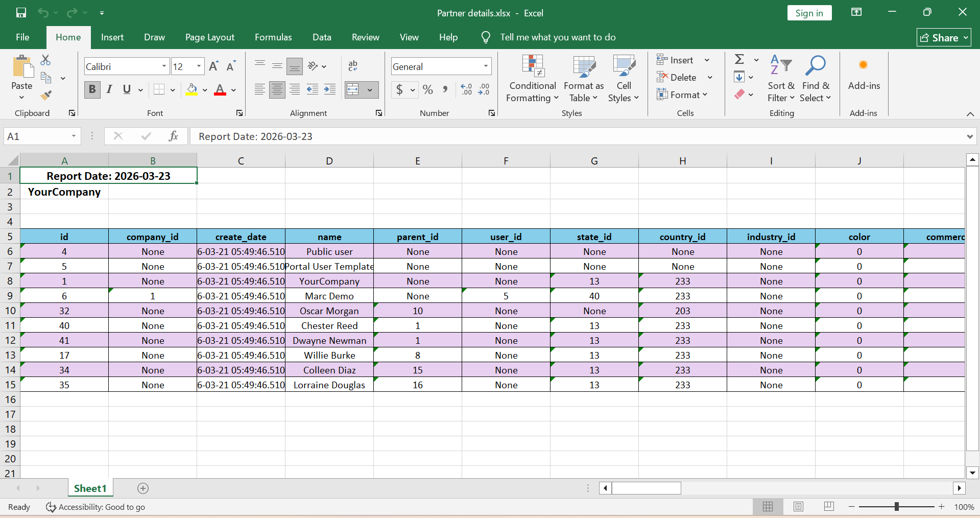Increase the decimal places shown
The image size is (980, 518).
pyautogui.click(x=466, y=89)
